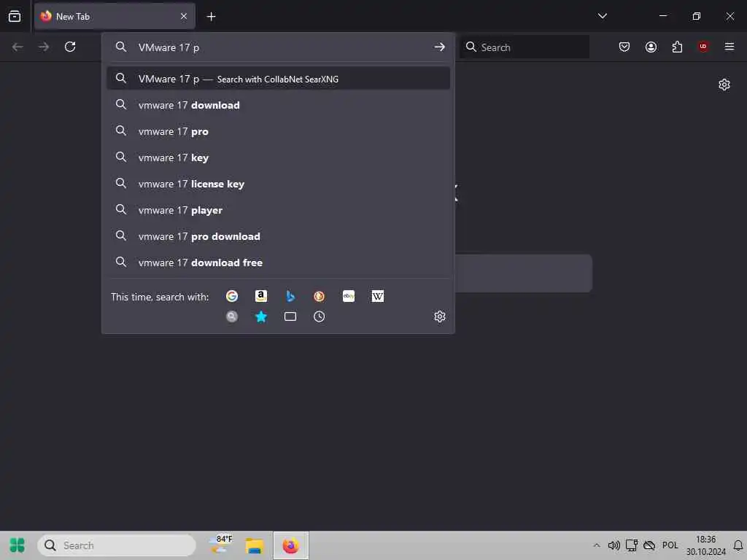
Task: Personalize new tab with gear icon
Action: (724, 85)
